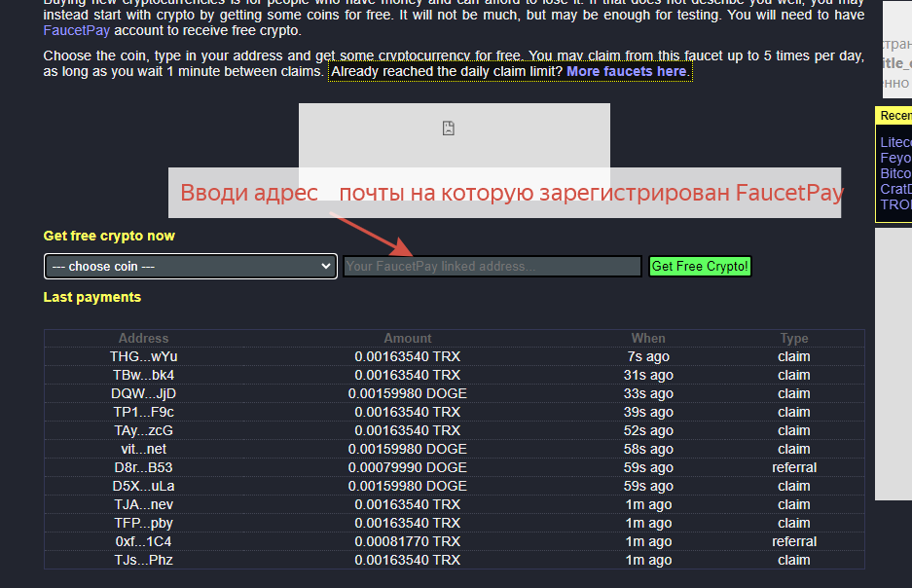Select address THG...wYu
The width and height of the screenshot is (912, 588).
coord(144,356)
